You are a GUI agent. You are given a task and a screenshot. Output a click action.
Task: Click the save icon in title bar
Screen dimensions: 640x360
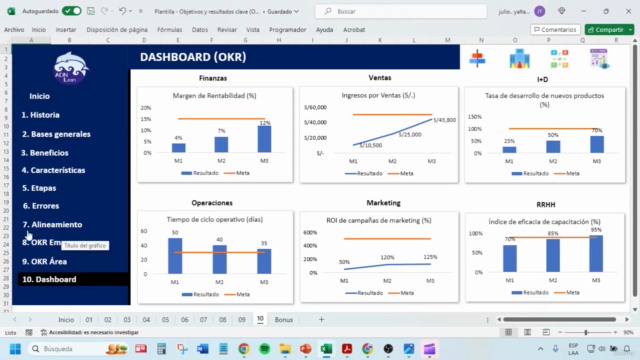[x=91, y=11]
